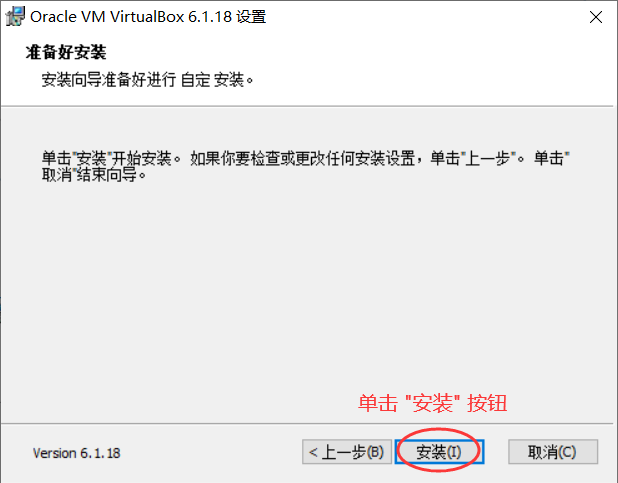Viewport: 618px width, 483px height.
Task: Click empty space between Version label and 上一步
Action: point(211,453)
